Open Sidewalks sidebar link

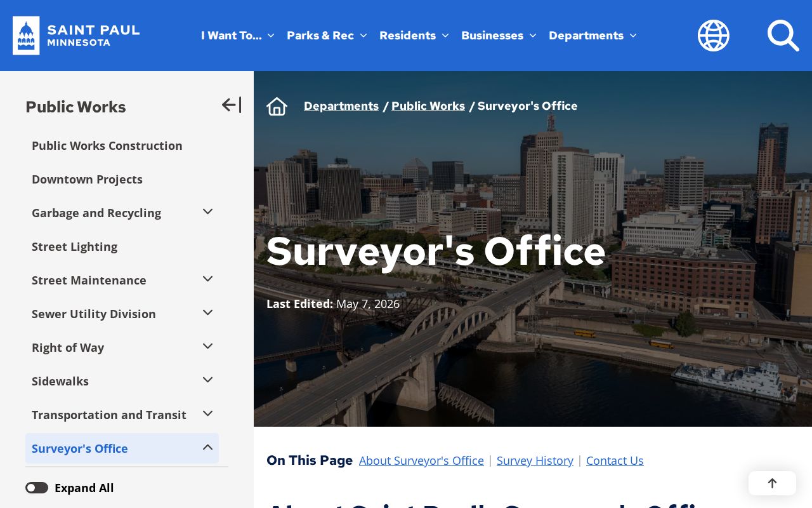click(60, 381)
